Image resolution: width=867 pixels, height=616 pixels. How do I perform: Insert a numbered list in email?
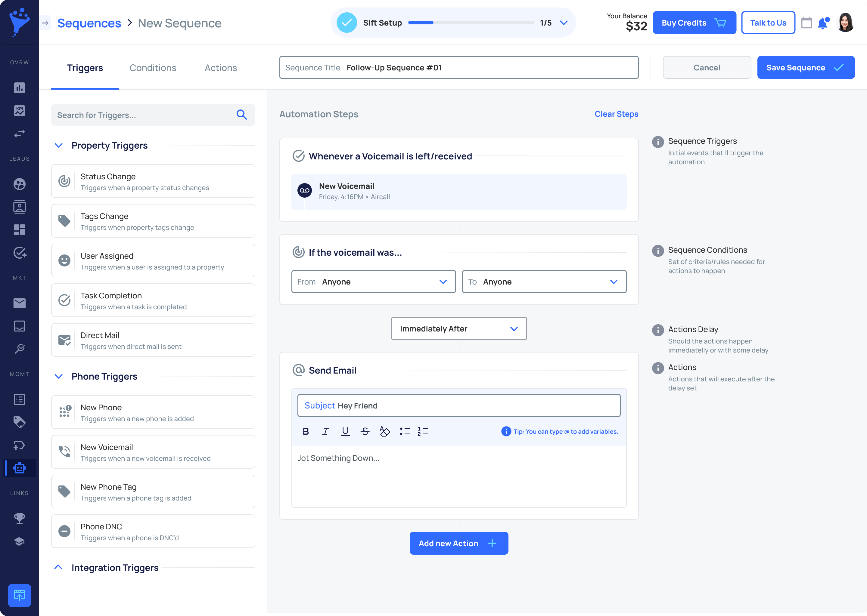click(422, 431)
